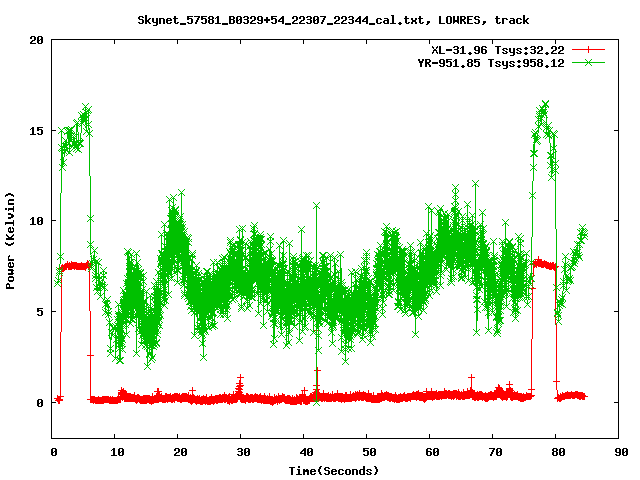Click y-axis tick label 5
This screenshot has width=640, height=480.
pos(40,312)
